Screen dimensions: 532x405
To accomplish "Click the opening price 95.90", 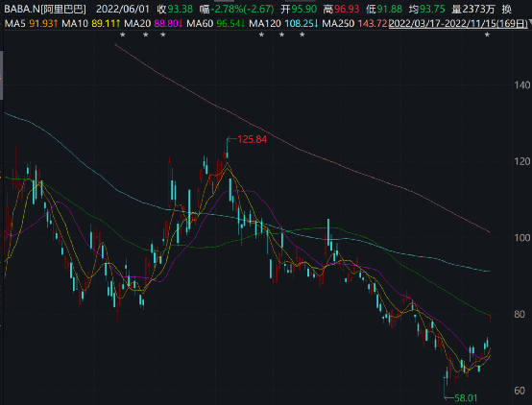I will tap(304, 9).
